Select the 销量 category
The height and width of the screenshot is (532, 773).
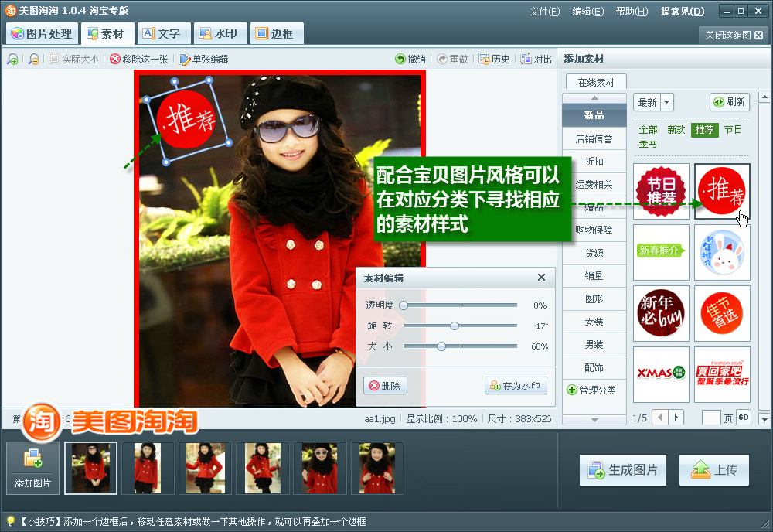tap(594, 276)
